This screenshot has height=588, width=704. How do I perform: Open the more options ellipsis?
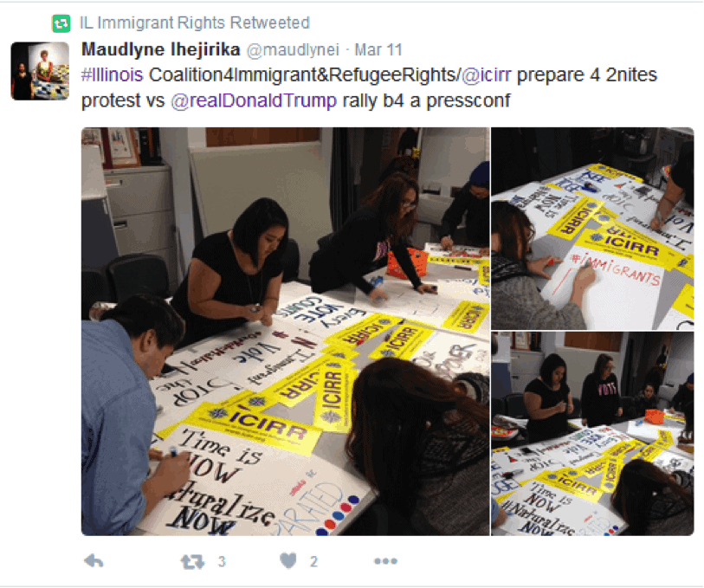pos(385,561)
